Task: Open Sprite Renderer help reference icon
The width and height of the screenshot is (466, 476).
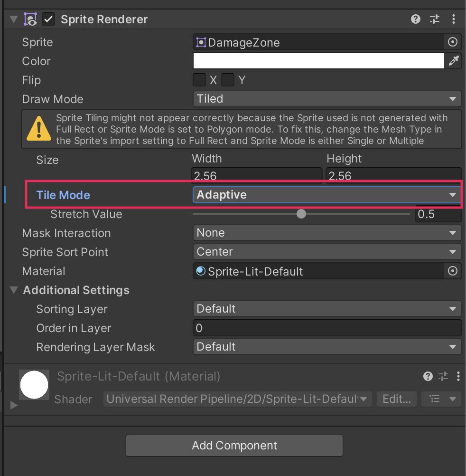Action: [416, 19]
